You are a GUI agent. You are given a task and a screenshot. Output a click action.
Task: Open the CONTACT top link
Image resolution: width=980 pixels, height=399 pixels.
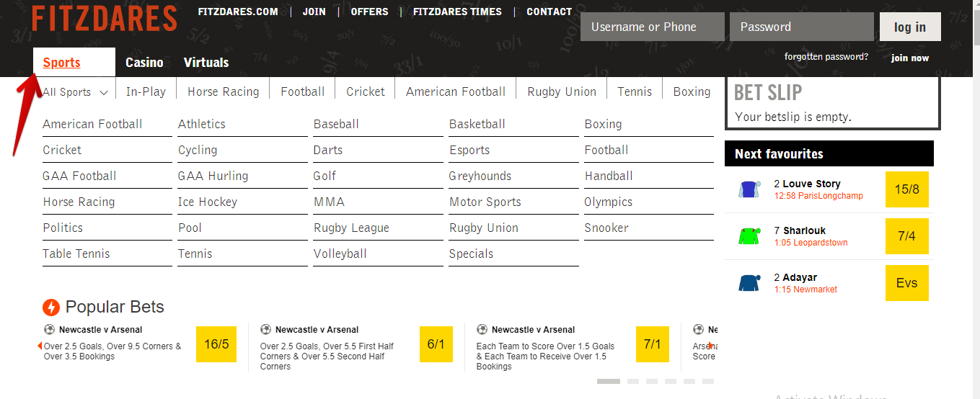tap(549, 12)
